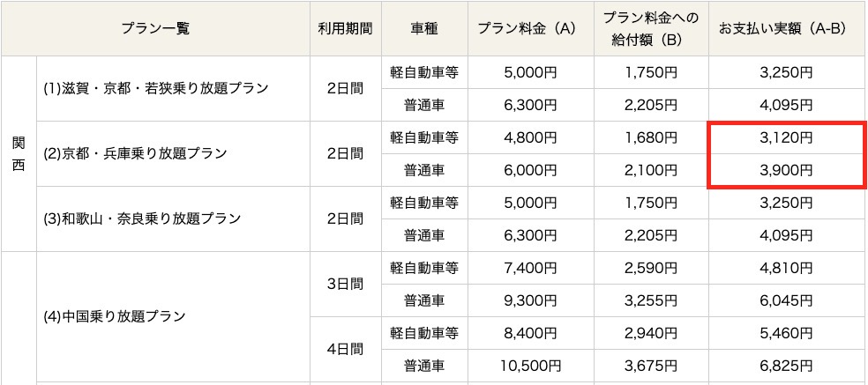Click the highlighted 3,900円 payment amount

(787, 170)
